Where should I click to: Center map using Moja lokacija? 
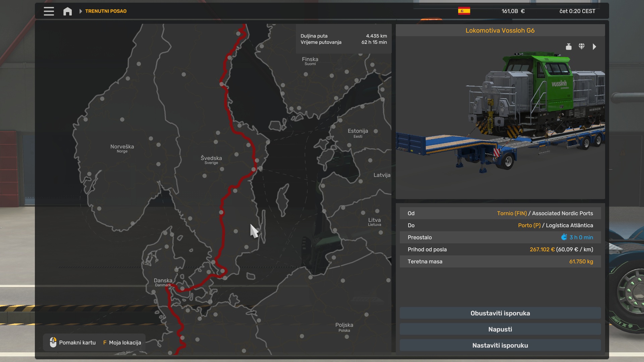(122, 343)
